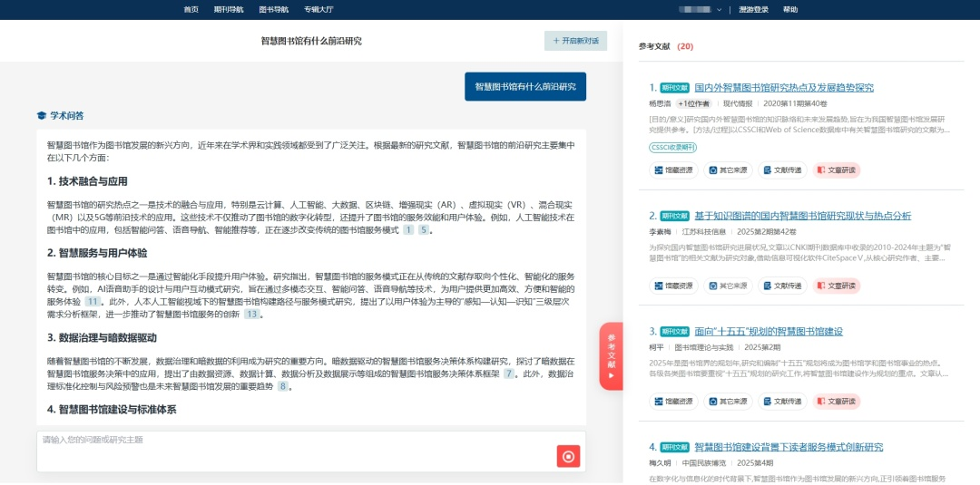Click 文章研读 under the second reference
The image size is (980, 485).
(836, 286)
